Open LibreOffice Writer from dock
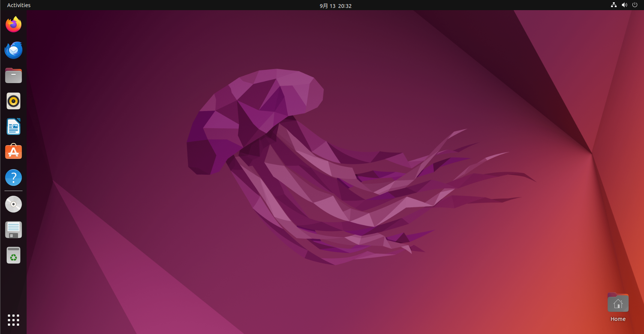This screenshot has width=644, height=334. (13, 126)
